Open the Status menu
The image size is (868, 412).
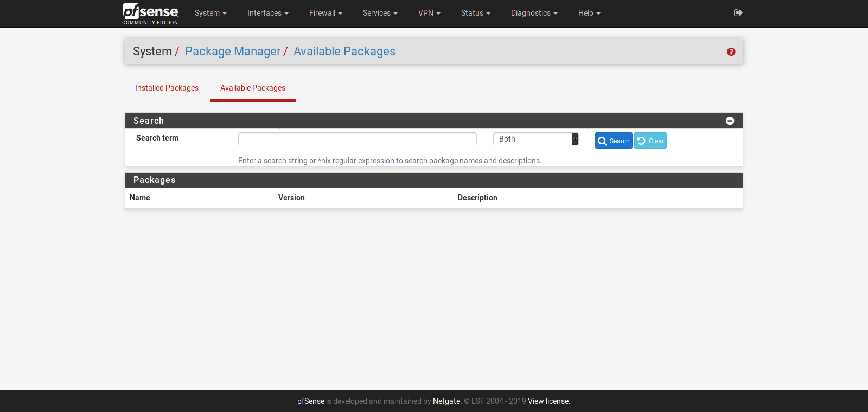click(475, 13)
